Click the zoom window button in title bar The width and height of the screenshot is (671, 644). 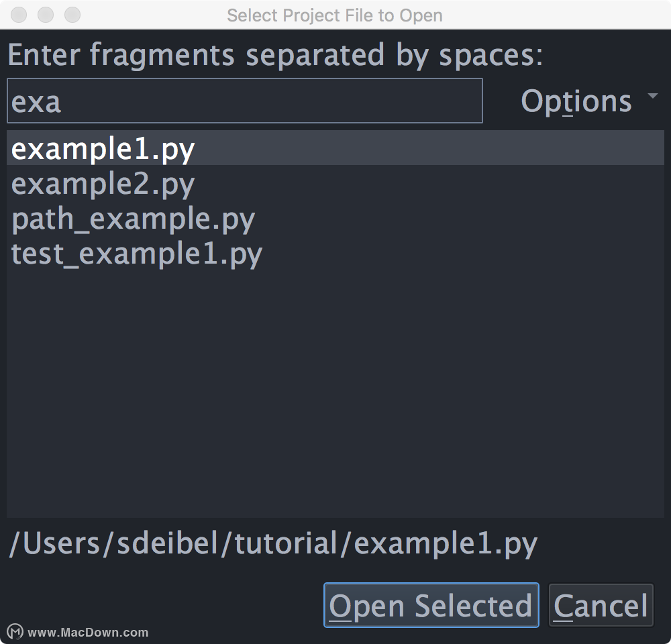[72, 15]
